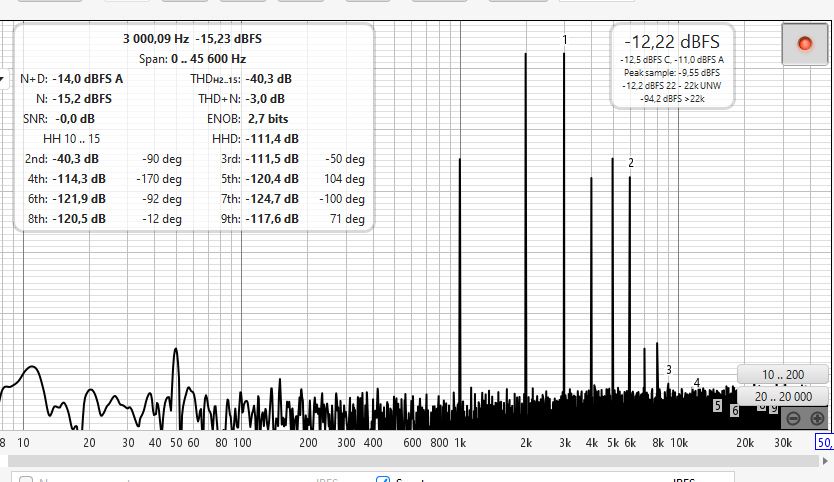This screenshot has width=834, height=482.
Task: Set frequency range to 10 .. 200
Action: 782,375
